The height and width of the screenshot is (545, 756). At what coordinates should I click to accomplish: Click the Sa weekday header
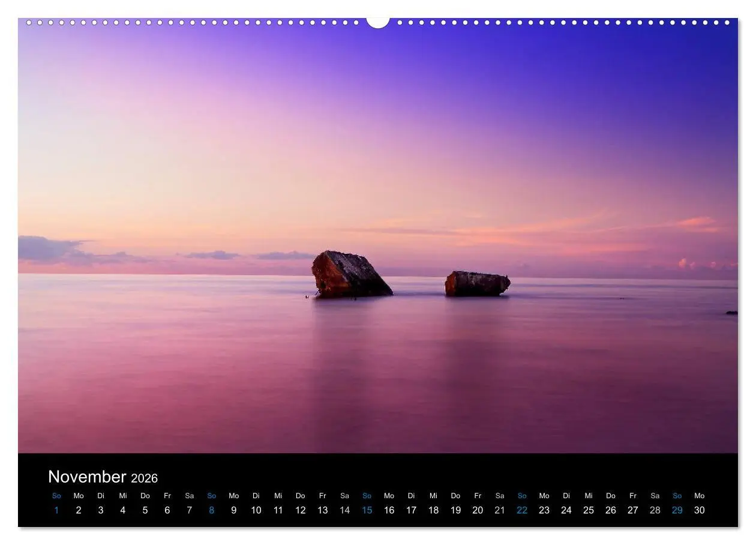[189, 496]
